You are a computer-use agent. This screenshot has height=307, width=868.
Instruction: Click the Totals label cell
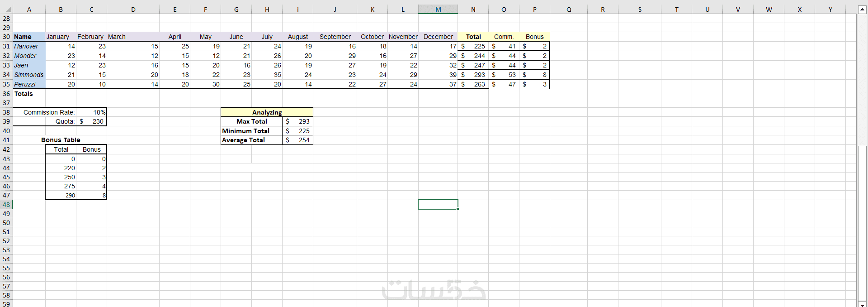pos(29,94)
